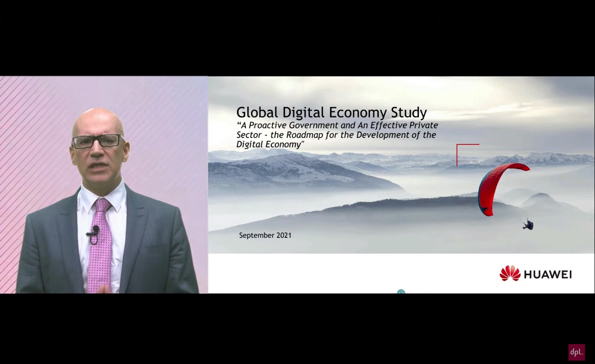Select the Global Digital Economy Study title
Viewport: 595px width, 364px height.
[x=331, y=112]
